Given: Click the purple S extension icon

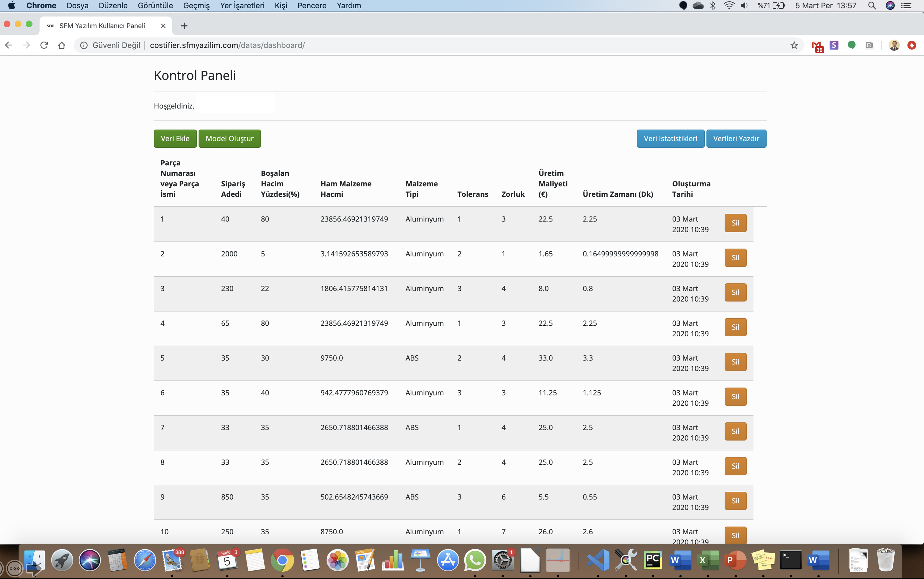Looking at the screenshot, I should (x=834, y=45).
